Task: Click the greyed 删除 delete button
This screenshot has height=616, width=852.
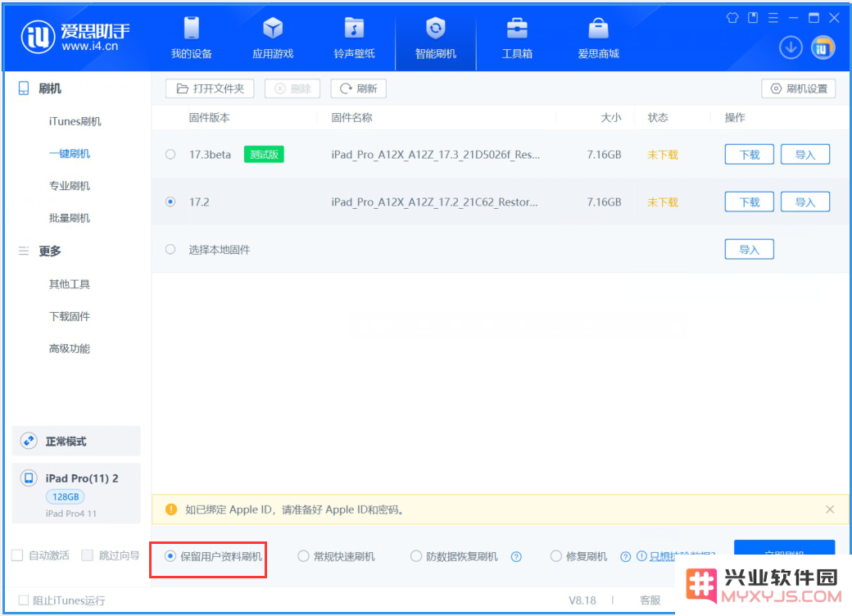Action: click(x=292, y=88)
